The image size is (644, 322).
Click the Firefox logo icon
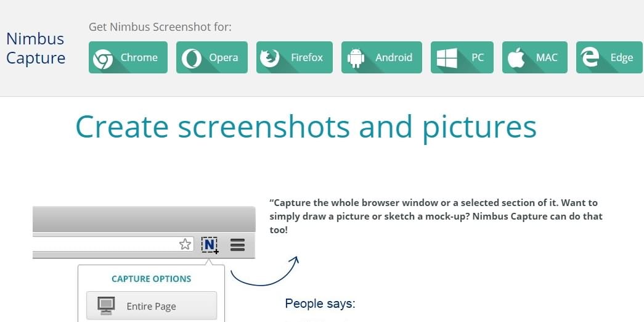tap(270, 58)
